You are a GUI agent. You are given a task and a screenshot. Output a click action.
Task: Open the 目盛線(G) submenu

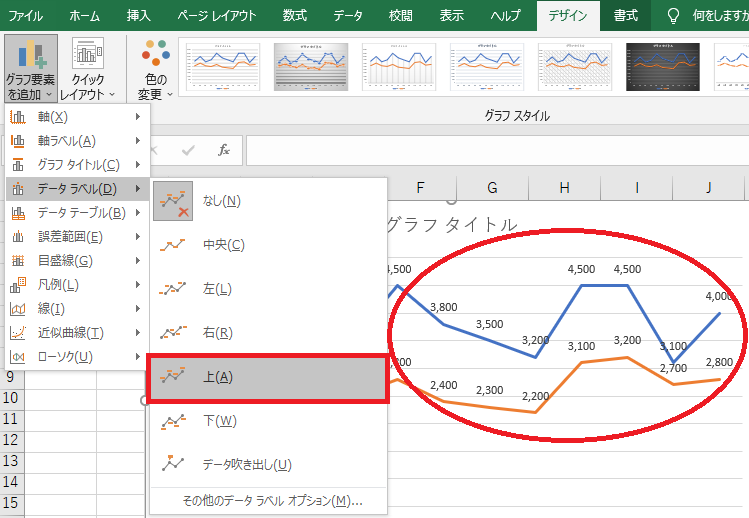(77, 260)
